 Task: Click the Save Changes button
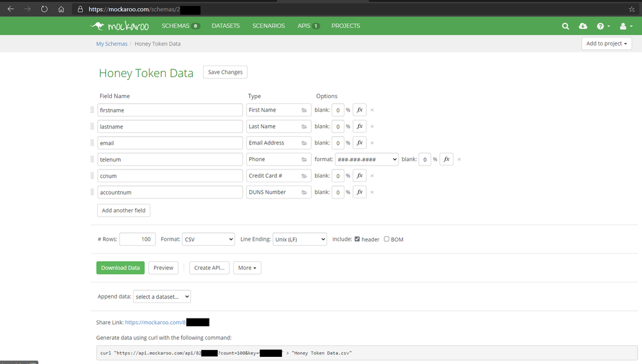click(x=225, y=72)
